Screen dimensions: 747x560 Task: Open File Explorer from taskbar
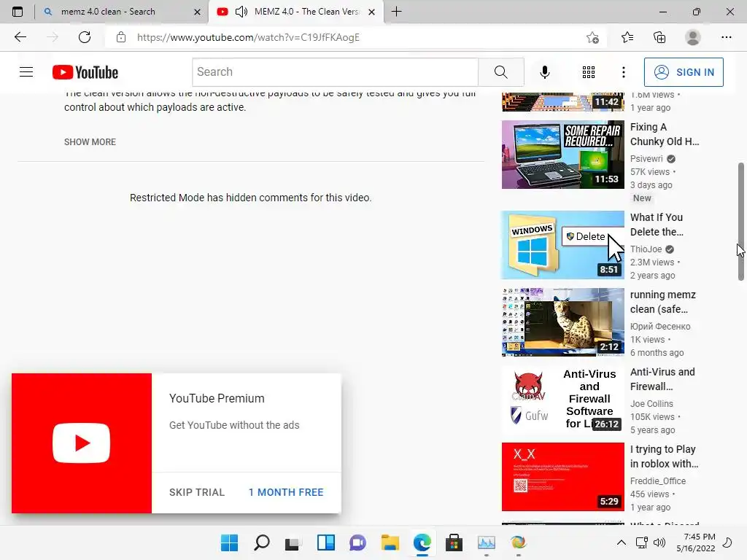pyautogui.click(x=390, y=542)
